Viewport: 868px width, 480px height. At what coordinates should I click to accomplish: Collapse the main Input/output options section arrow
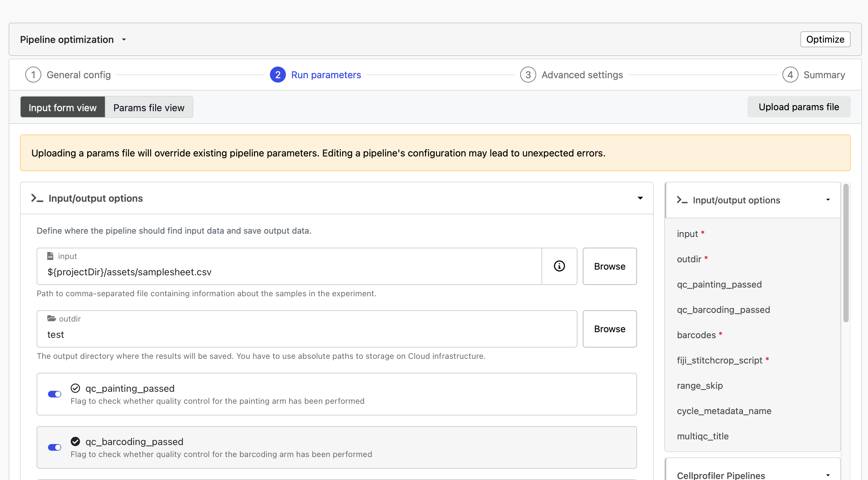point(640,198)
